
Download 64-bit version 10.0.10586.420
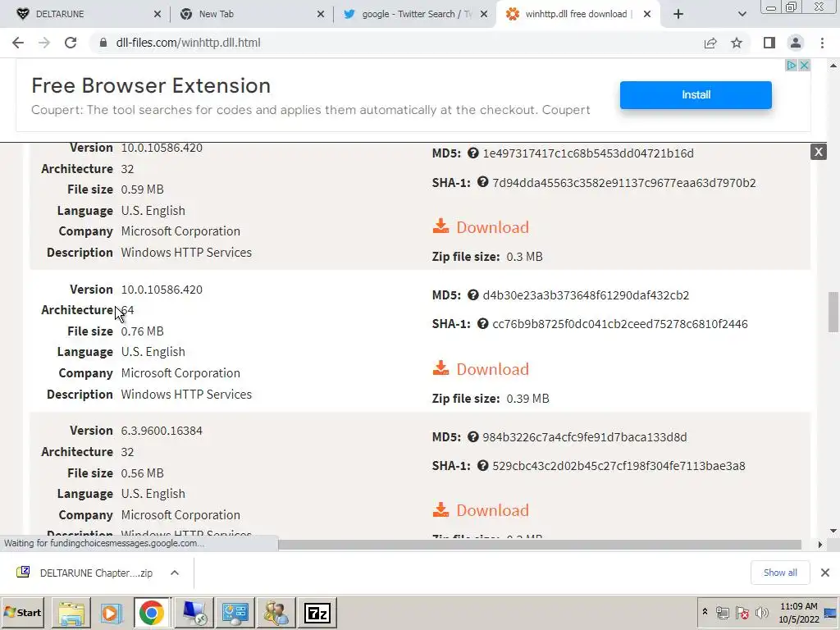[x=481, y=369]
